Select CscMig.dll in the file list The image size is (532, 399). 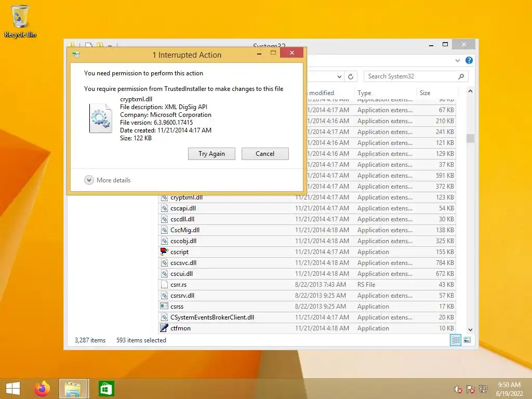tap(307, 230)
